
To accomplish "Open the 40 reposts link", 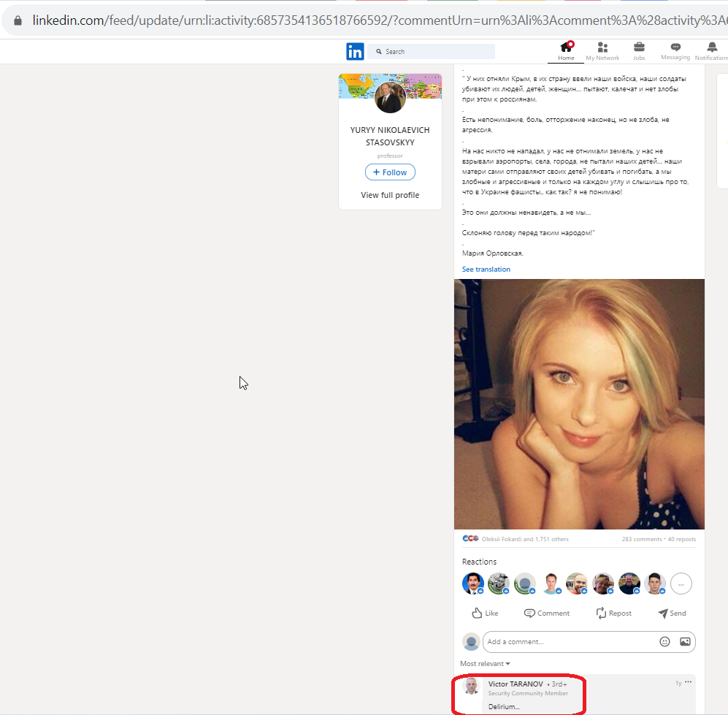I will pos(681,539).
